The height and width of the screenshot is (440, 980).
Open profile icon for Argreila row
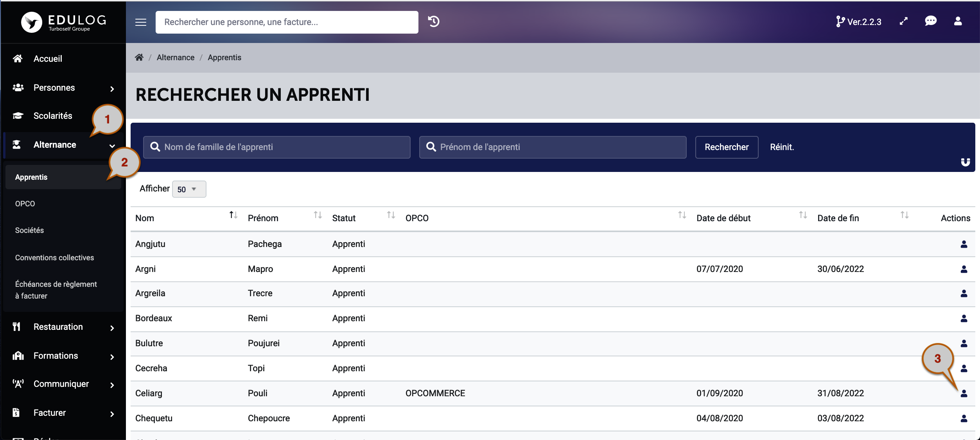(x=964, y=293)
